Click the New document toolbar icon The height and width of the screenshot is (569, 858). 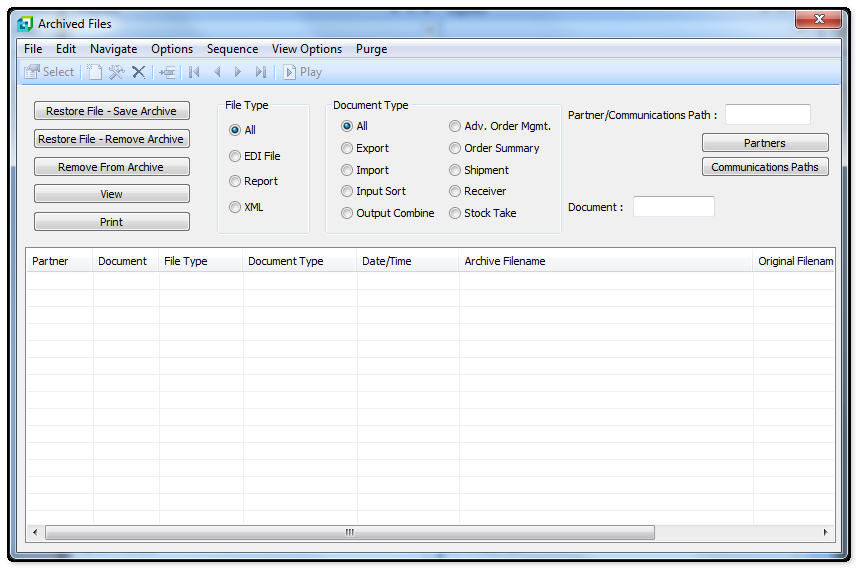[x=95, y=72]
